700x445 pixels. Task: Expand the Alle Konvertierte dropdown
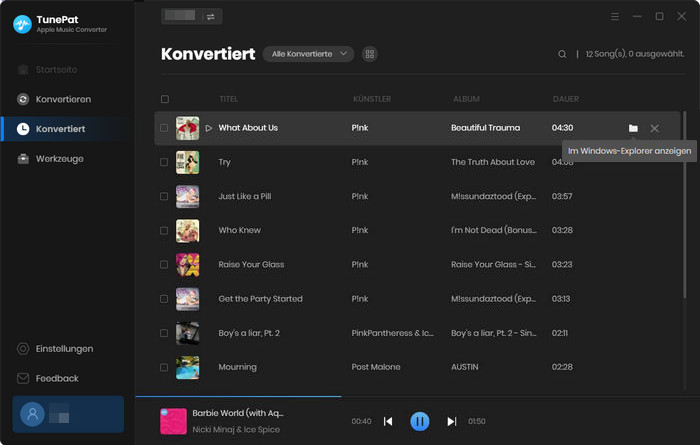pyautogui.click(x=308, y=54)
